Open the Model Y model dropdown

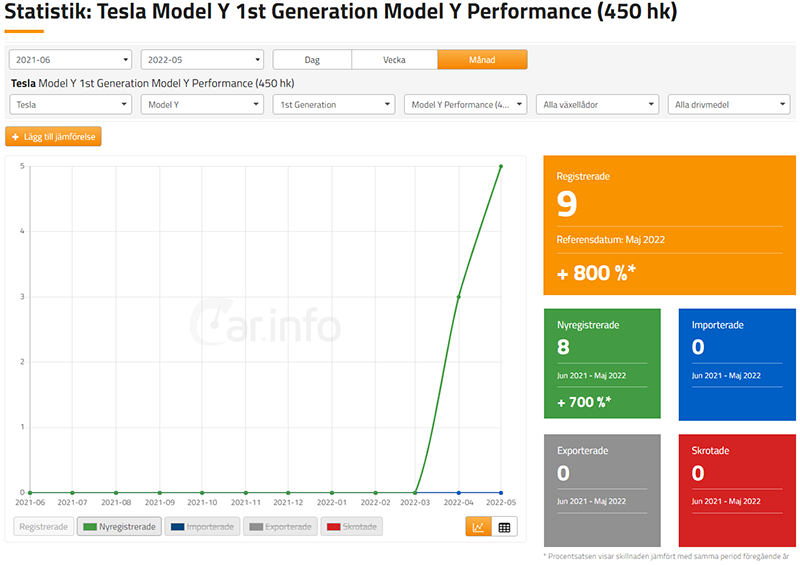tap(202, 105)
